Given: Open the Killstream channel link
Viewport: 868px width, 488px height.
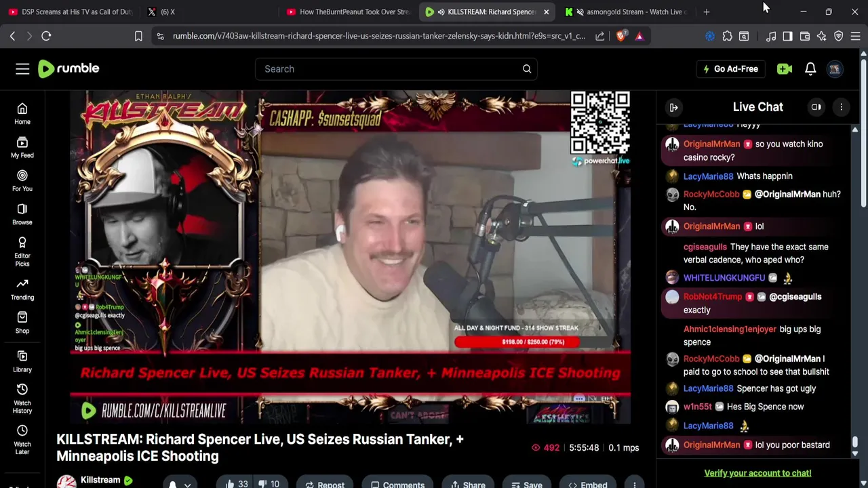Looking at the screenshot, I should coord(100,480).
